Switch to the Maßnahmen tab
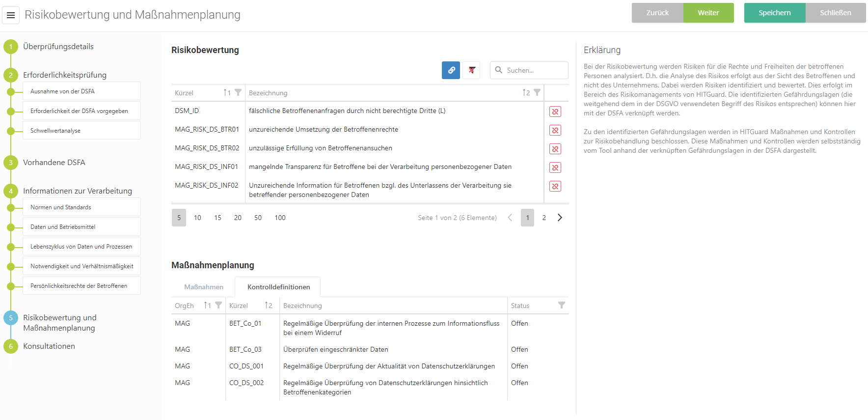The height and width of the screenshot is (420, 868). (203, 287)
